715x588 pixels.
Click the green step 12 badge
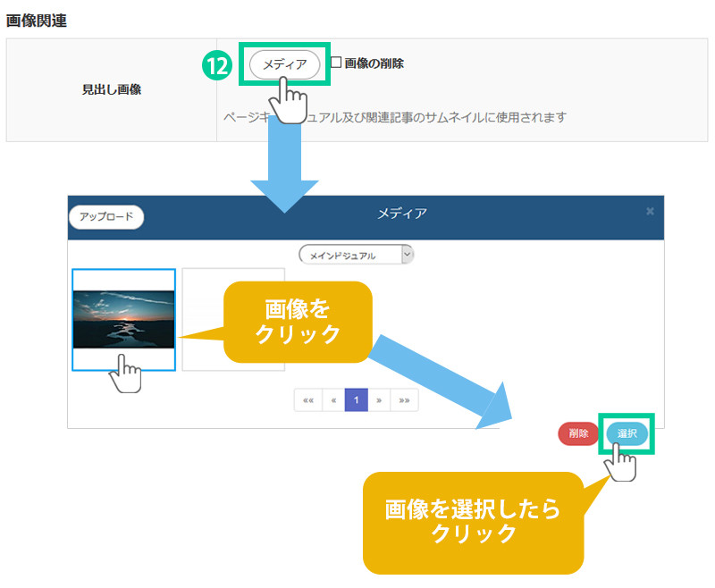tap(219, 64)
